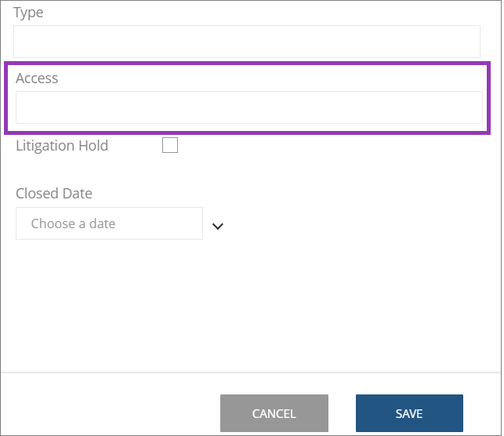Click the Closed Date label
The image size is (504, 436).
(54, 194)
